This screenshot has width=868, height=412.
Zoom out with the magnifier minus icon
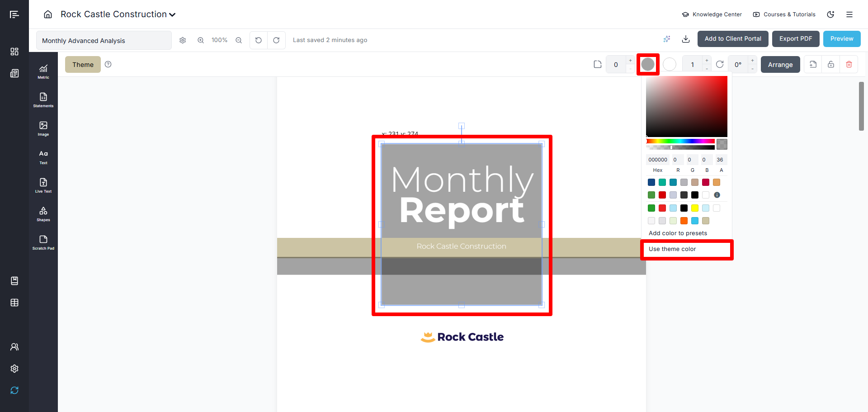tap(239, 40)
